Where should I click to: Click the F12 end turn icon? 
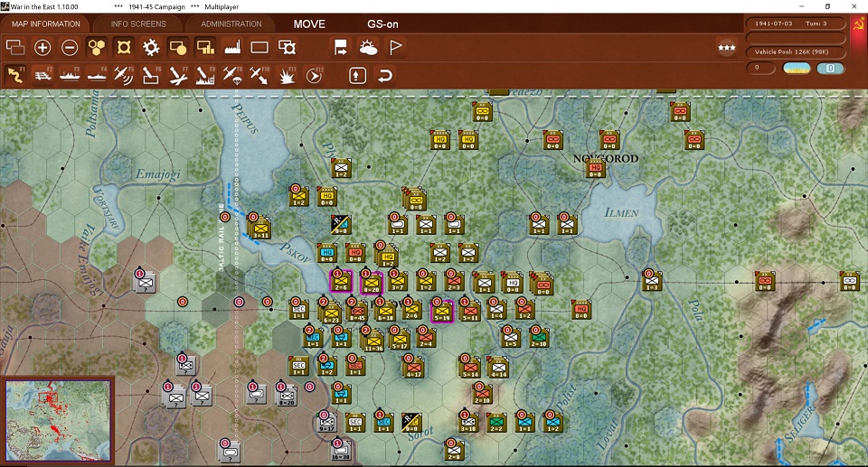click(x=314, y=75)
